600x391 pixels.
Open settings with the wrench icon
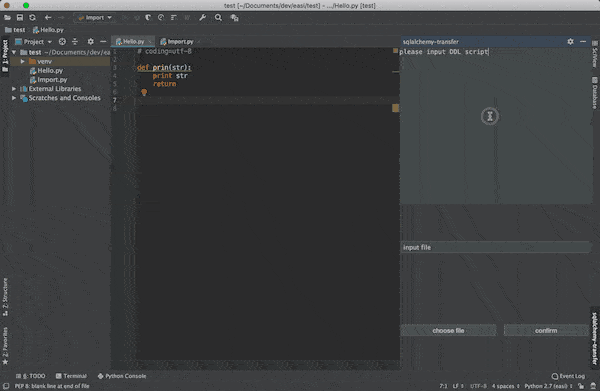pos(203,18)
